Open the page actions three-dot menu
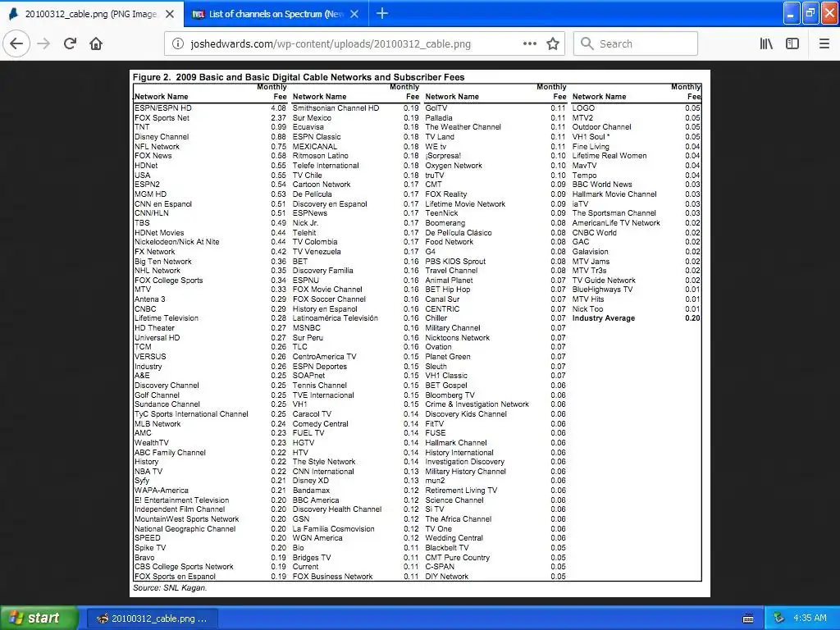The width and height of the screenshot is (840, 630). [x=529, y=44]
